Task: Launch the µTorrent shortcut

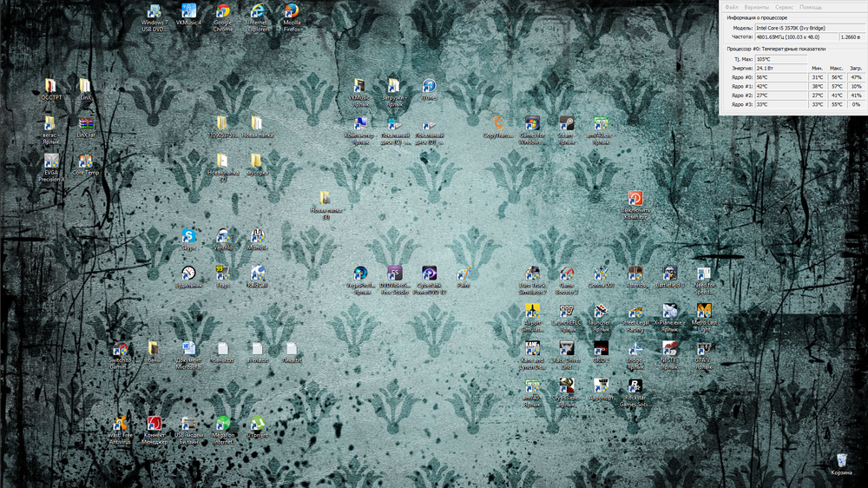Action: click(x=258, y=427)
